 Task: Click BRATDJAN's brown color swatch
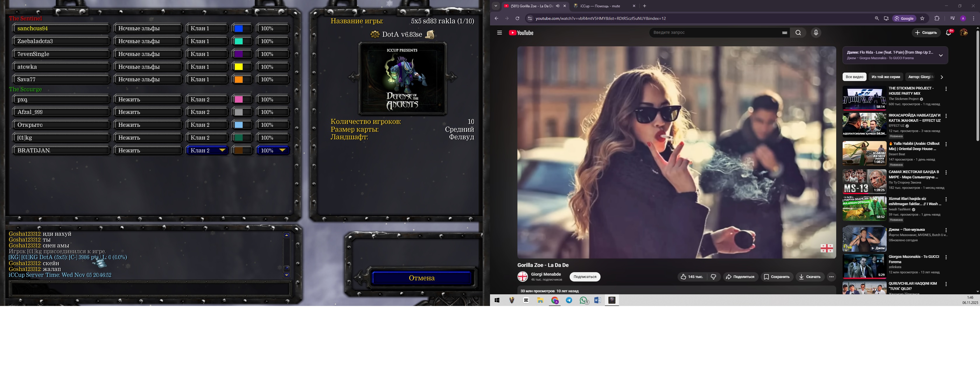point(239,151)
